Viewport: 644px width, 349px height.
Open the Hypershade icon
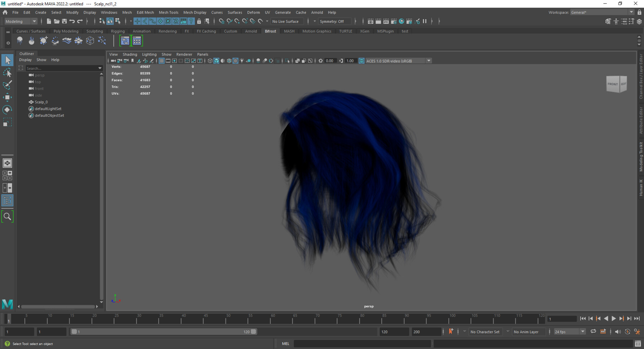click(x=401, y=21)
